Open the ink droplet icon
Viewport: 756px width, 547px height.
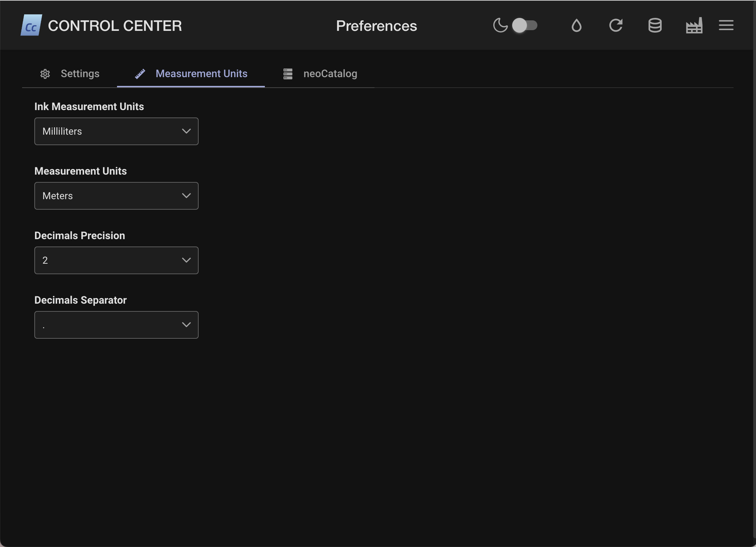point(576,25)
